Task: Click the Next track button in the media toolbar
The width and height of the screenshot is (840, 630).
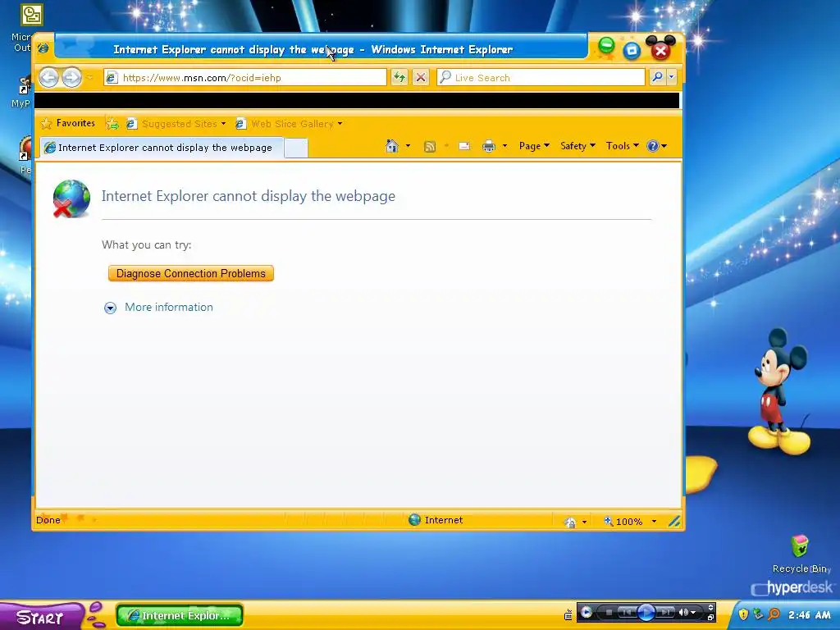Action: [665, 612]
